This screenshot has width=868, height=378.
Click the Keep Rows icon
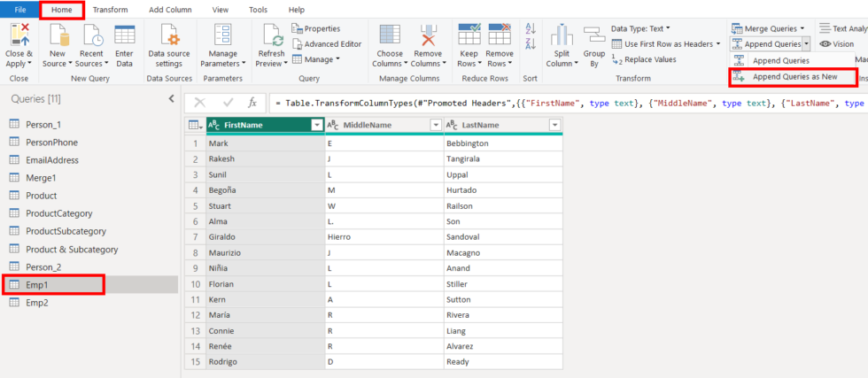[469, 35]
